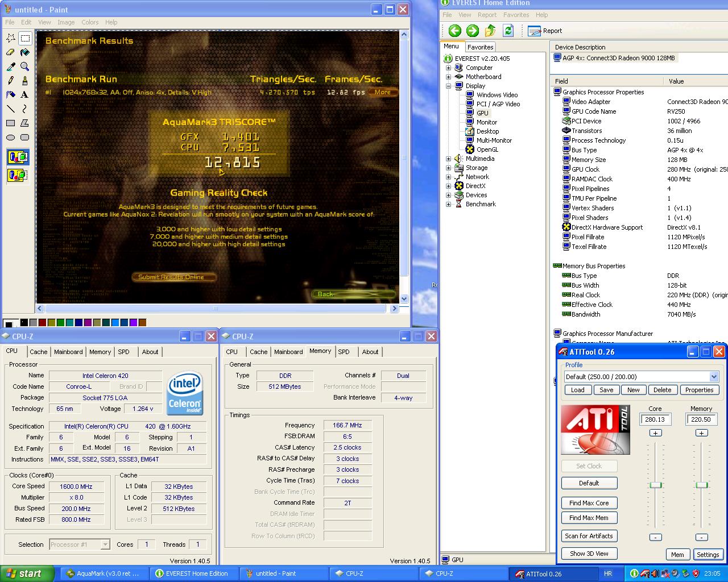Click EVEREST Refresh icon
This screenshot has width=728, height=582.
click(x=508, y=31)
